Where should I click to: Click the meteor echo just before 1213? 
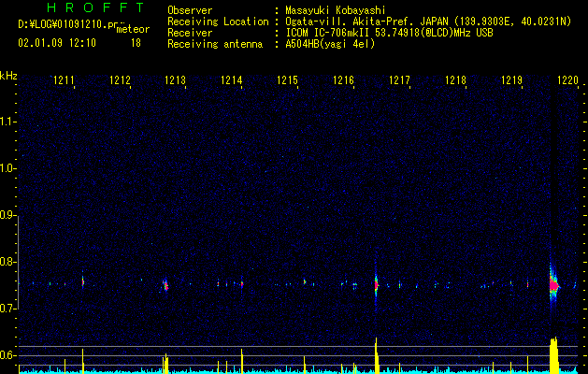pos(165,285)
